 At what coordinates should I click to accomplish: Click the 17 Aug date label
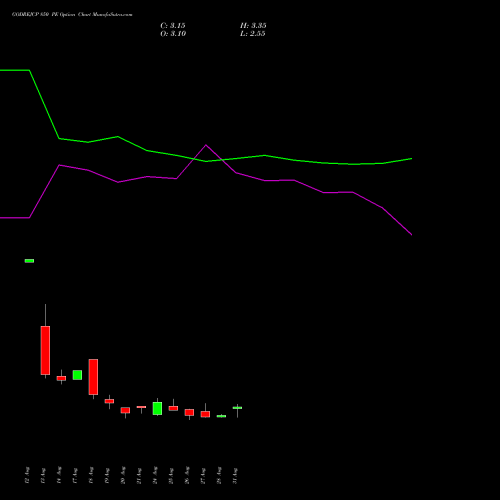[x=75, y=475]
